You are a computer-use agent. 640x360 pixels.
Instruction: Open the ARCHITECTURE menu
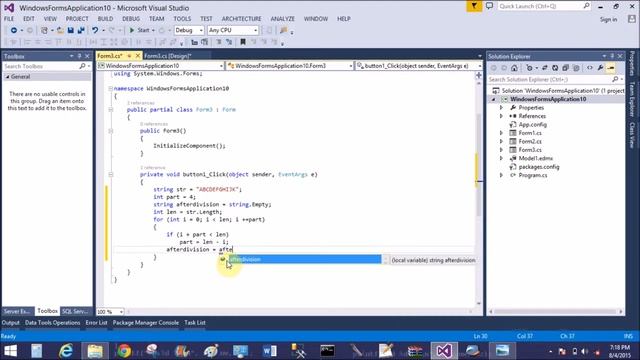[242, 19]
